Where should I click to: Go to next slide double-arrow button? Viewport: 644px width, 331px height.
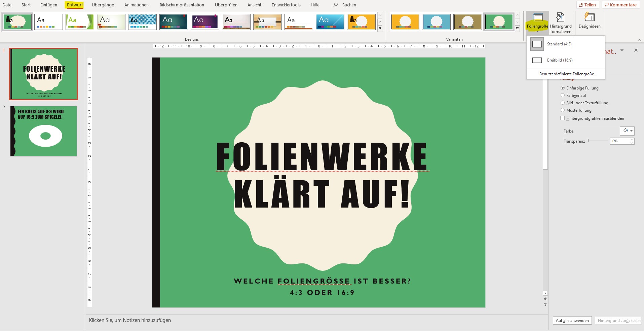545,305
